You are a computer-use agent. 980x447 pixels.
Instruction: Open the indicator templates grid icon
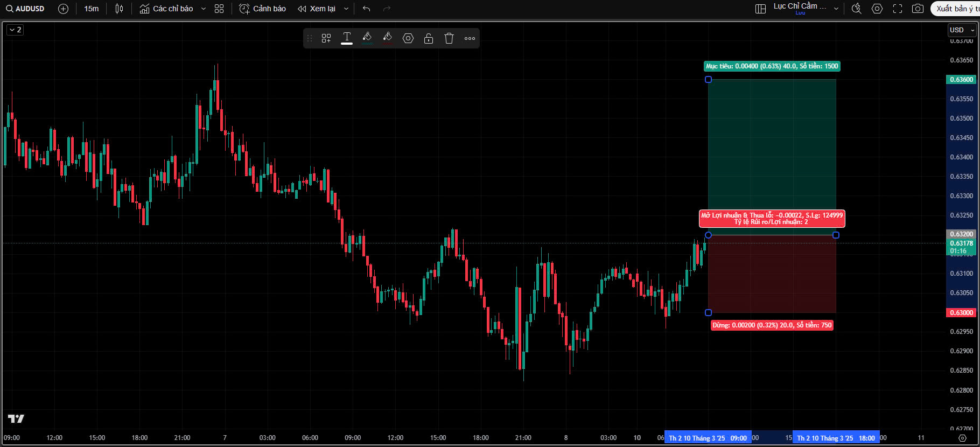(219, 9)
